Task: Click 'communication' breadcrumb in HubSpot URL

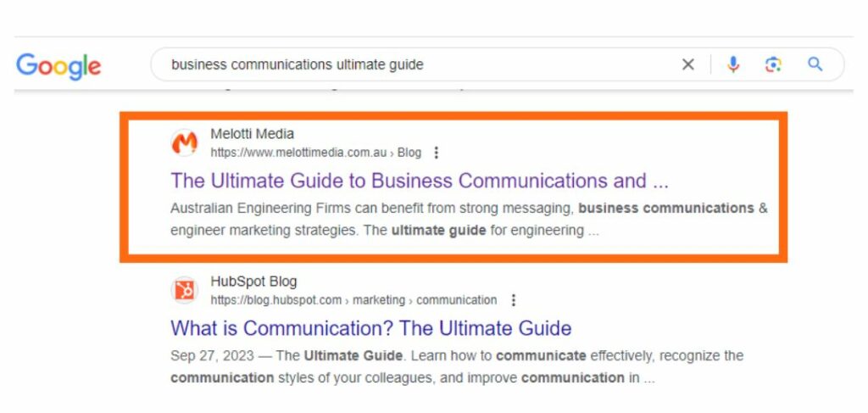Action: click(x=457, y=300)
